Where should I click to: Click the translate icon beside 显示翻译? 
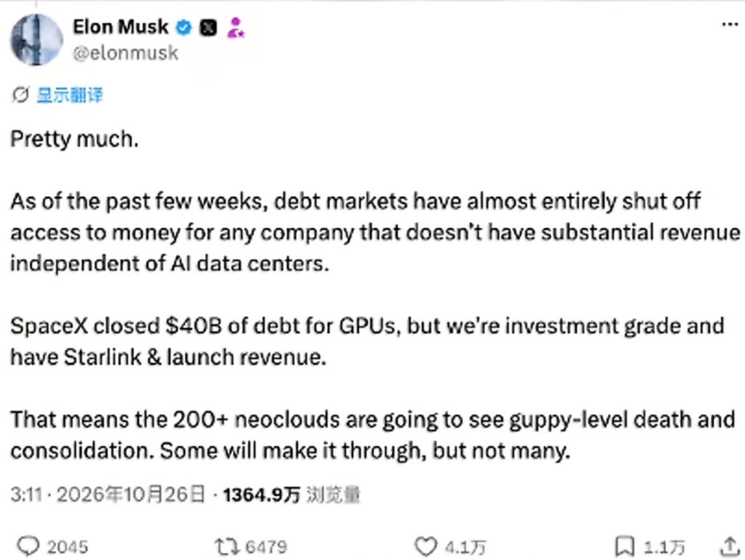(x=20, y=95)
